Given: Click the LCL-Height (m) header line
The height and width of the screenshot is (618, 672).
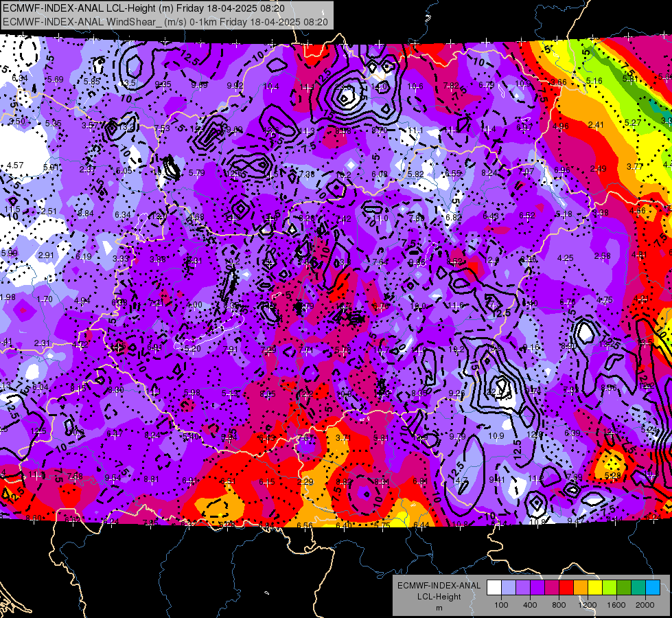Looking at the screenshot, I should pos(143,8).
